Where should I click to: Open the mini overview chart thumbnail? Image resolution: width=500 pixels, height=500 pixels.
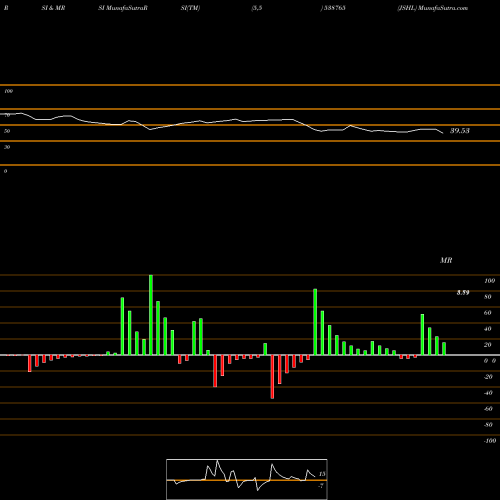click(247, 479)
